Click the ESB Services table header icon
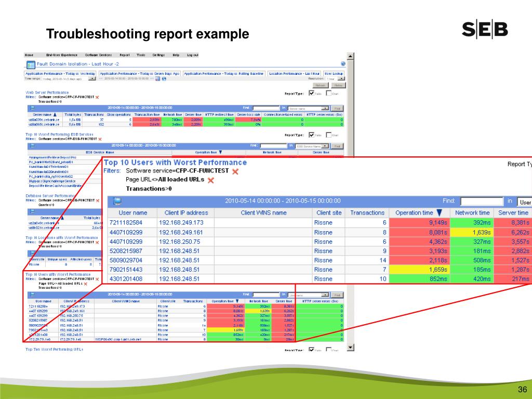Viewport: 532px width, 399px height. 32,145
